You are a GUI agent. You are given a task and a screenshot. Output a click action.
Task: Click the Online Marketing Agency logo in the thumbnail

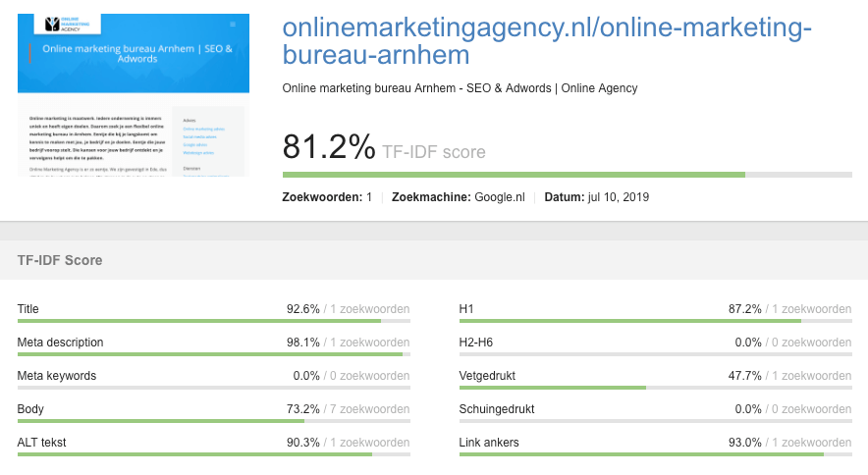[x=68, y=24]
